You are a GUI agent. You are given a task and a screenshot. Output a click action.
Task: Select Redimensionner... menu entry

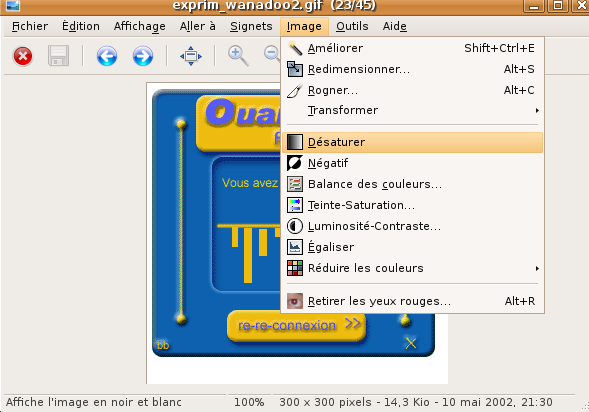pyautogui.click(x=412, y=69)
